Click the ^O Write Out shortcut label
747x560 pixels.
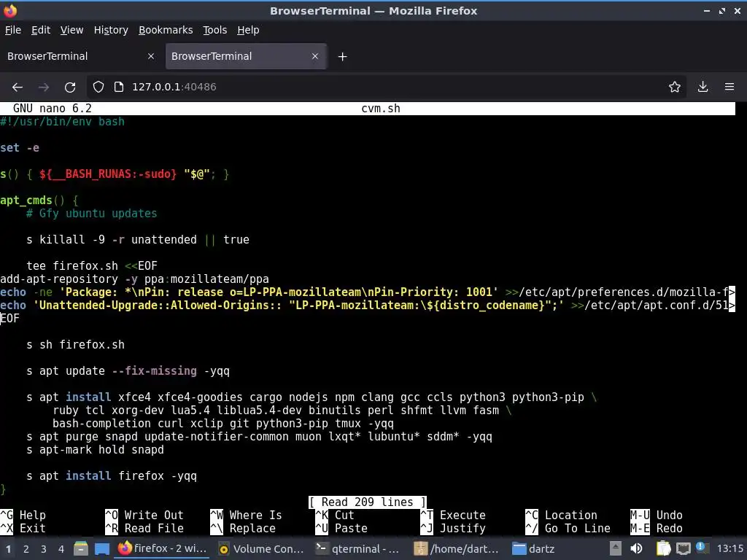(x=144, y=516)
